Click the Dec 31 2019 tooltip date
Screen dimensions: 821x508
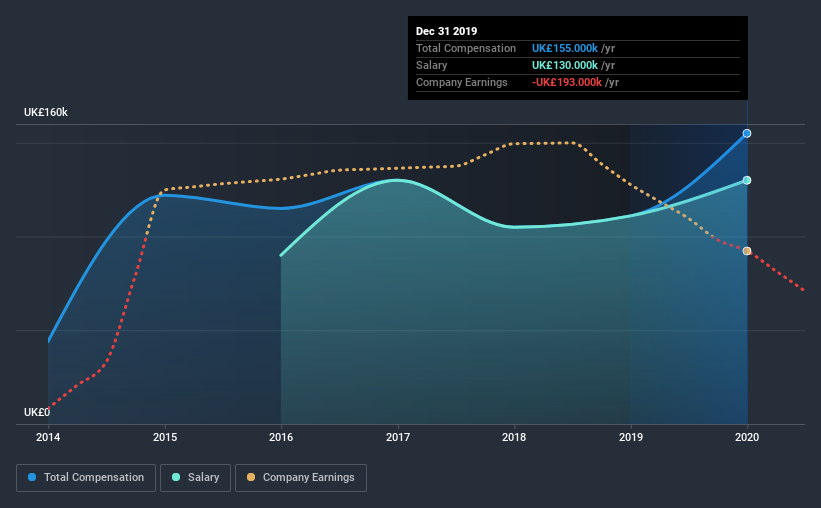tap(447, 31)
